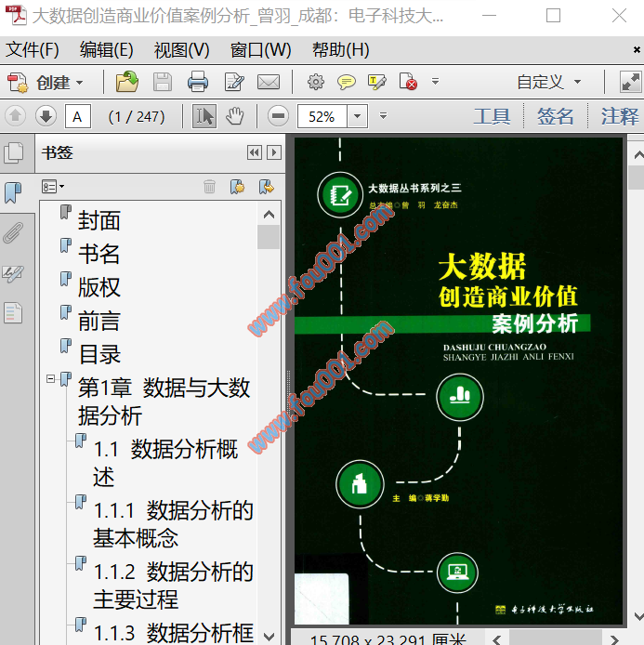
Task: Open a file with the folder icon
Action: (126, 82)
